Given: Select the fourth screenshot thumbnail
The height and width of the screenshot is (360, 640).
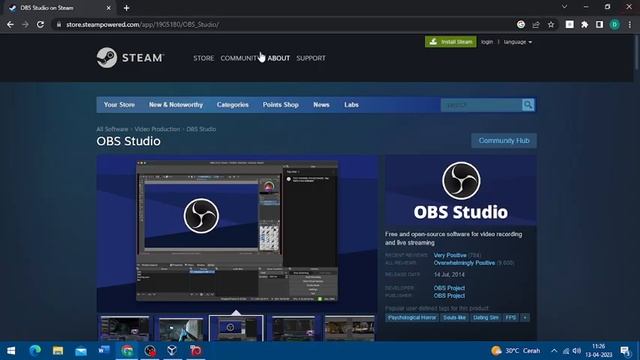Looking at the screenshot, I should click(x=293, y=328).
